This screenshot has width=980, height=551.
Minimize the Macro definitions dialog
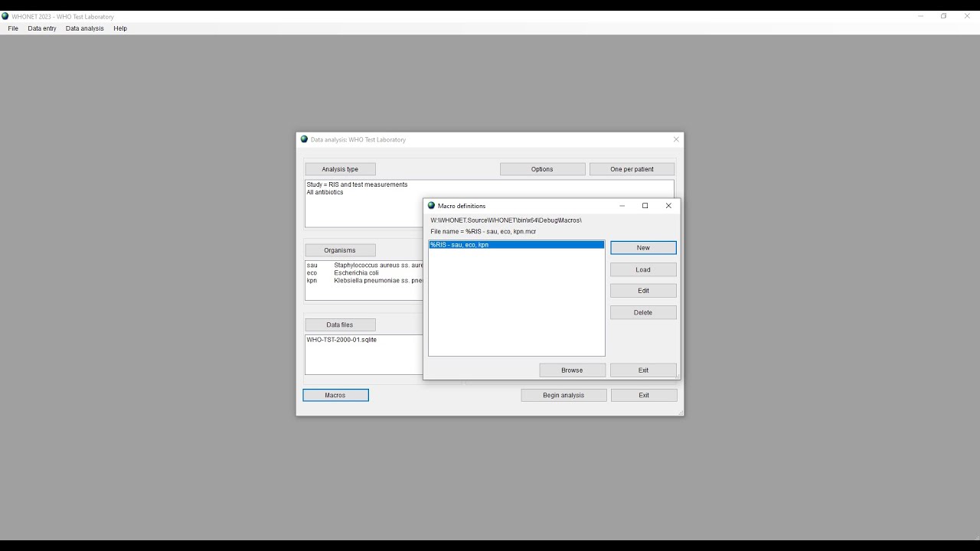(622, 206)
